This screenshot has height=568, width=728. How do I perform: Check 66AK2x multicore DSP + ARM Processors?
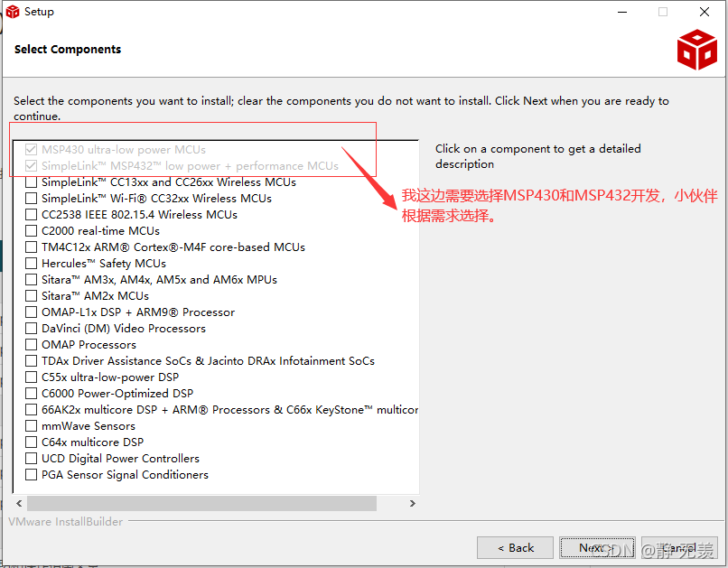coord(31,409)
